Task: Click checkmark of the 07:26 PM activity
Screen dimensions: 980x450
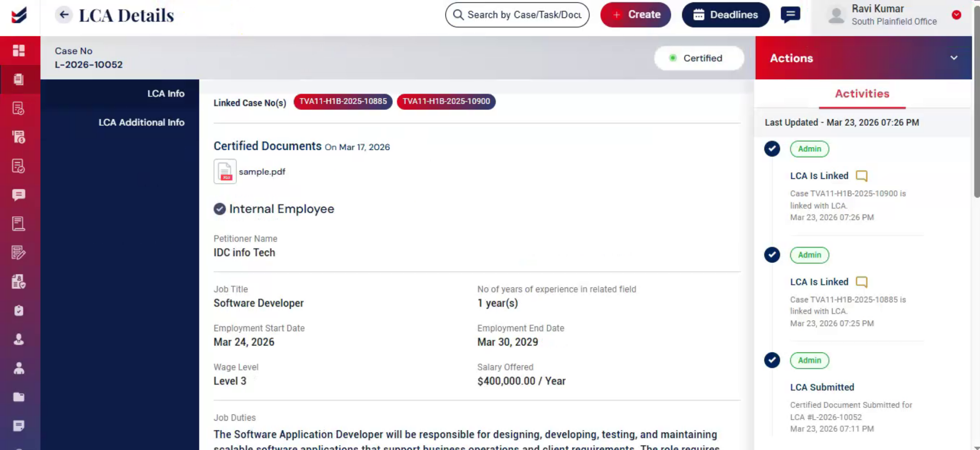Action: pyautogui.click(x=772, y=149)
